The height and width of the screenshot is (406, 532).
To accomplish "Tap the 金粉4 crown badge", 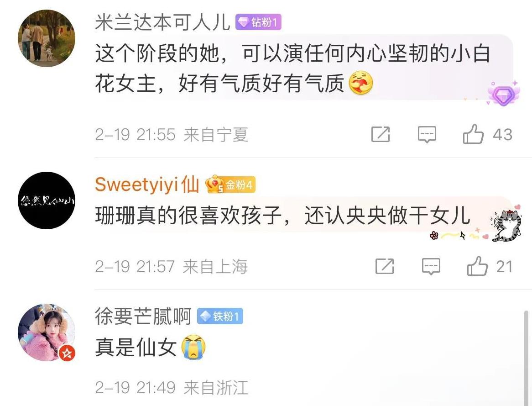I will (x=230, y=185).
